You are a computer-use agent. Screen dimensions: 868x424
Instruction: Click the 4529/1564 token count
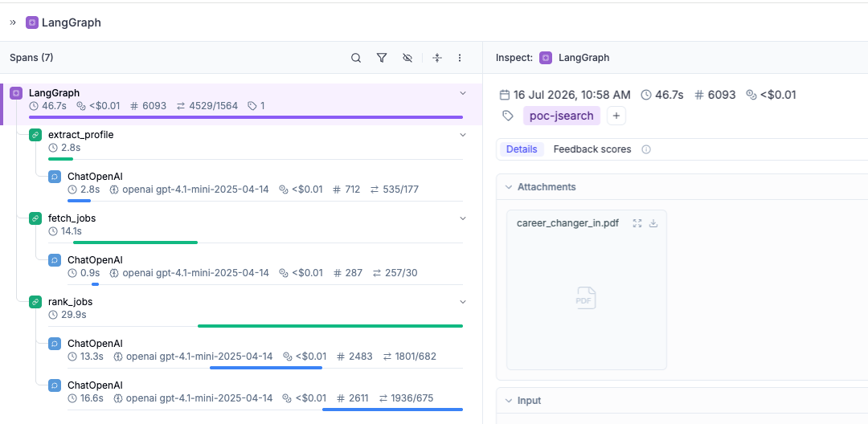click(x=214, y=105)
